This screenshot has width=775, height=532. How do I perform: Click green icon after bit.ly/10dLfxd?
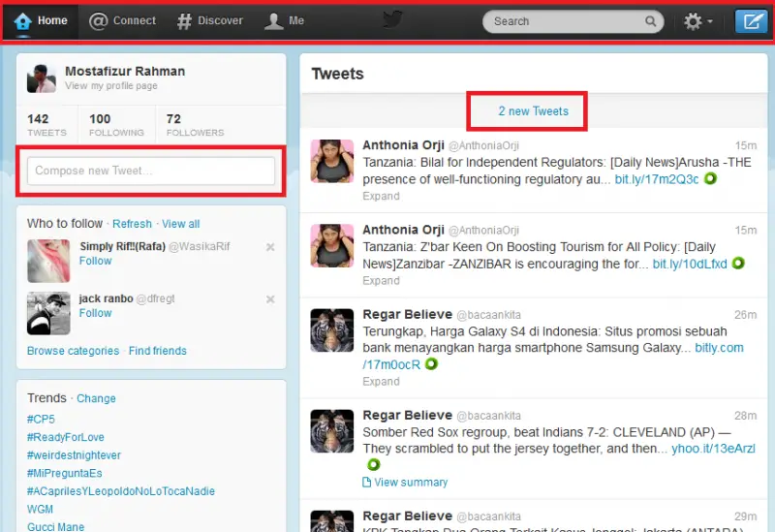(738, 263)
